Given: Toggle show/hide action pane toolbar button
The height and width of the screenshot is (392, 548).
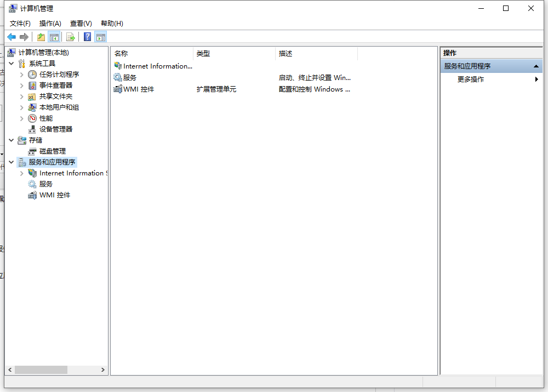Looking at the screenshot, I should [x=100, y=37].
